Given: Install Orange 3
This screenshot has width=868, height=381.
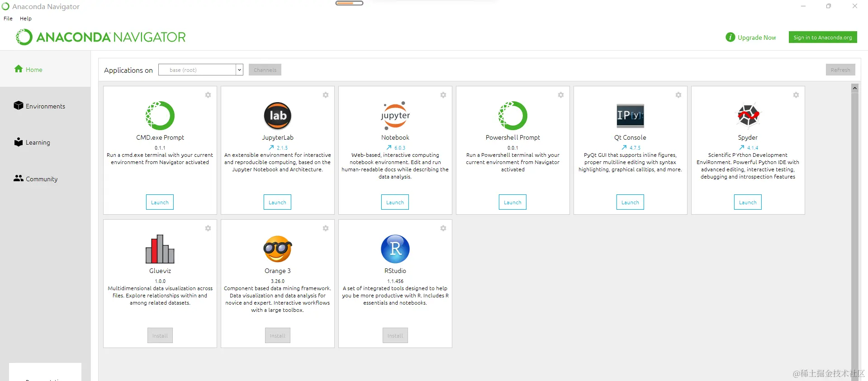Looking at the screenshot, I should click(277, 335).
